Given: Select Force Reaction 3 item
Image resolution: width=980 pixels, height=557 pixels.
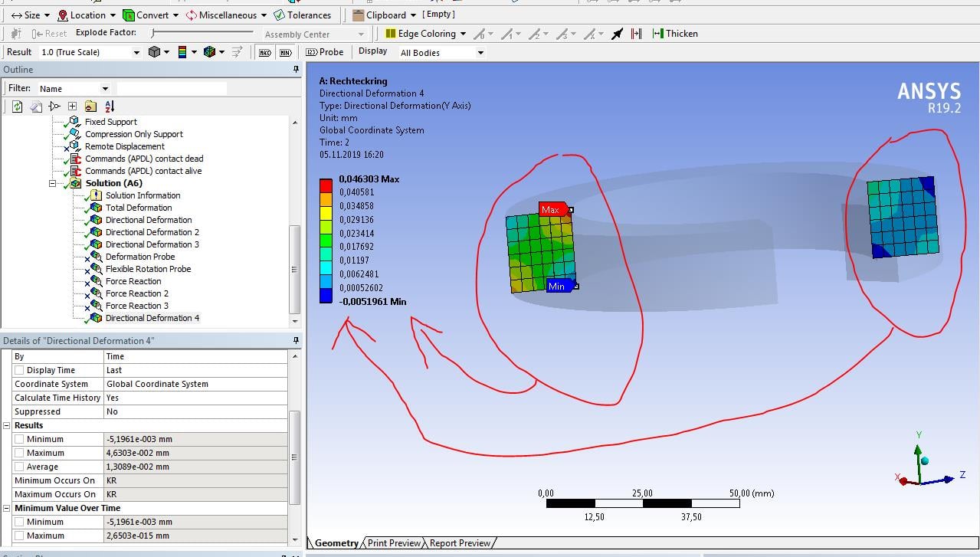Looking at the screenshot, I should click(137, 306).
